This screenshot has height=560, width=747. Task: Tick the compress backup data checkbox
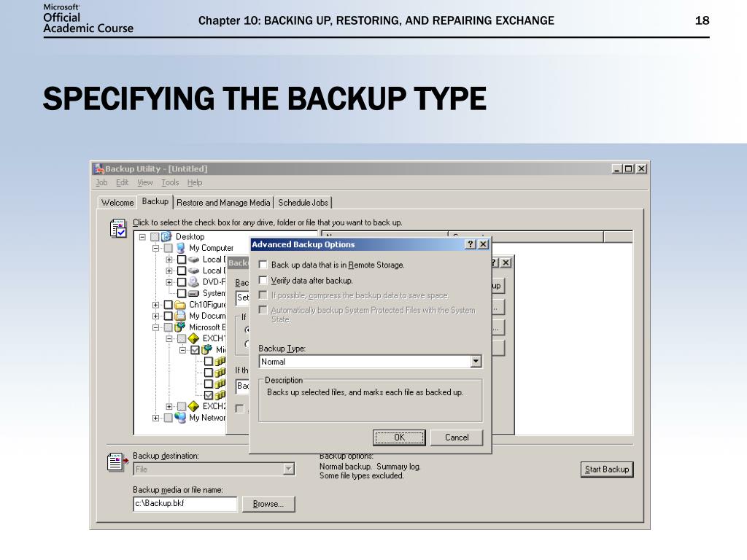point(263,295)
